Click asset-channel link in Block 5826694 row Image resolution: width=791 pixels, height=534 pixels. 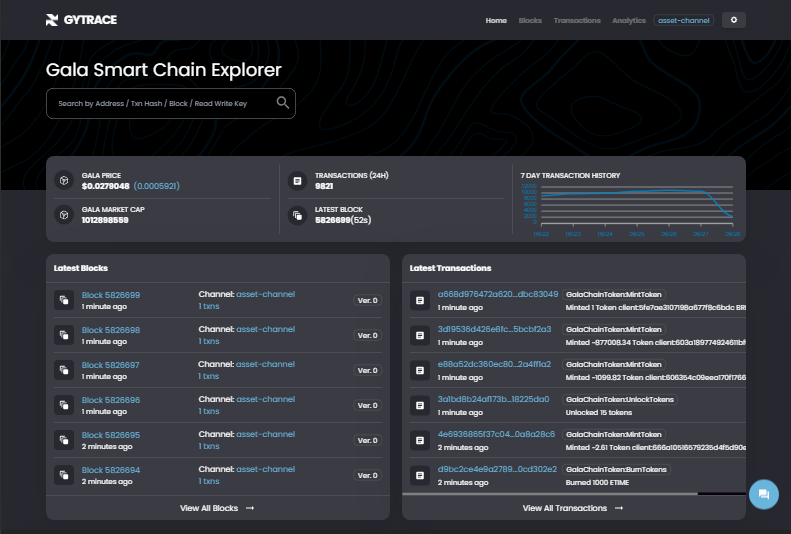(265, 469)
